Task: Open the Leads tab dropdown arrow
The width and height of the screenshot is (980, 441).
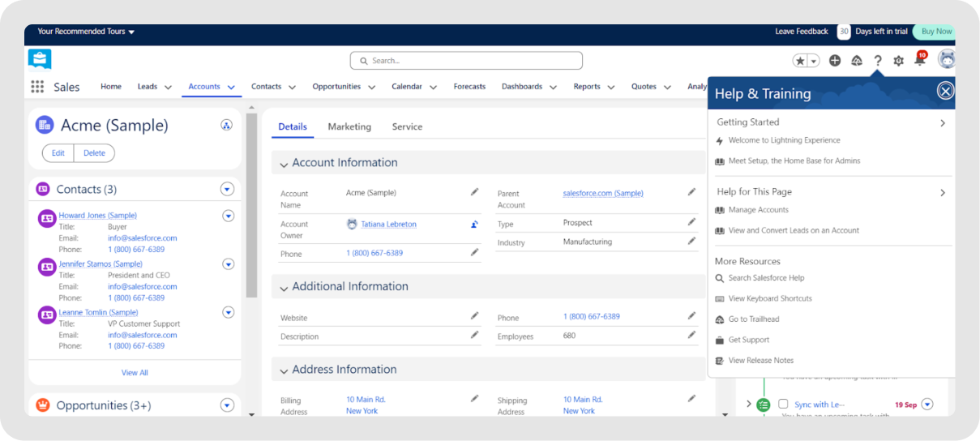Action: click(x=168, y=88)
